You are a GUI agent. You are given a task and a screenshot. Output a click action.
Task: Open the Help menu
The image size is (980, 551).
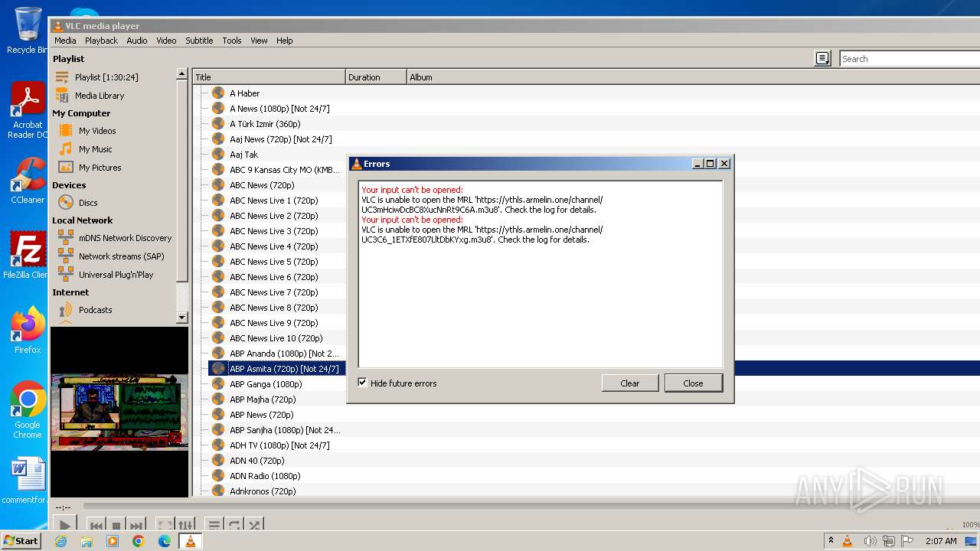(x=285, y=41)
